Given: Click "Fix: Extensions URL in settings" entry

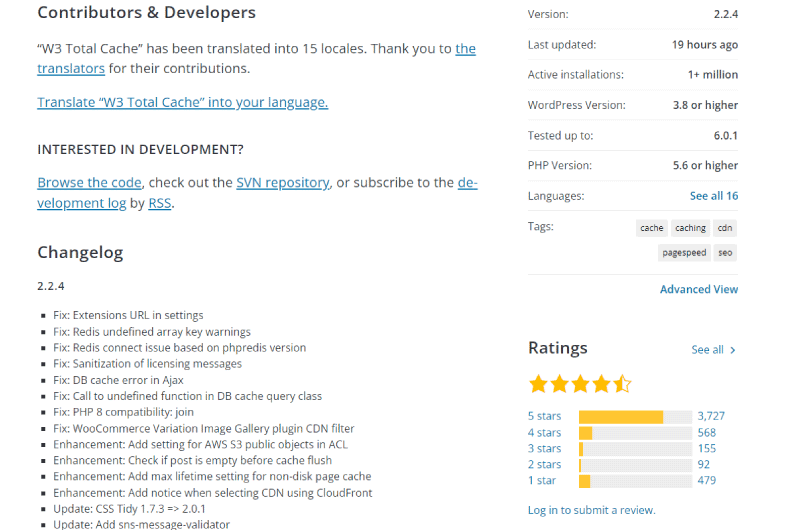Looking at the screenshot, I should 128,315.
